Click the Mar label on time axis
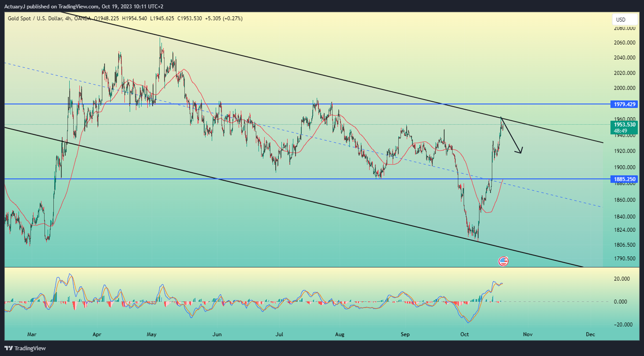The width and height of the screenshot is (644, 356). 31,334
